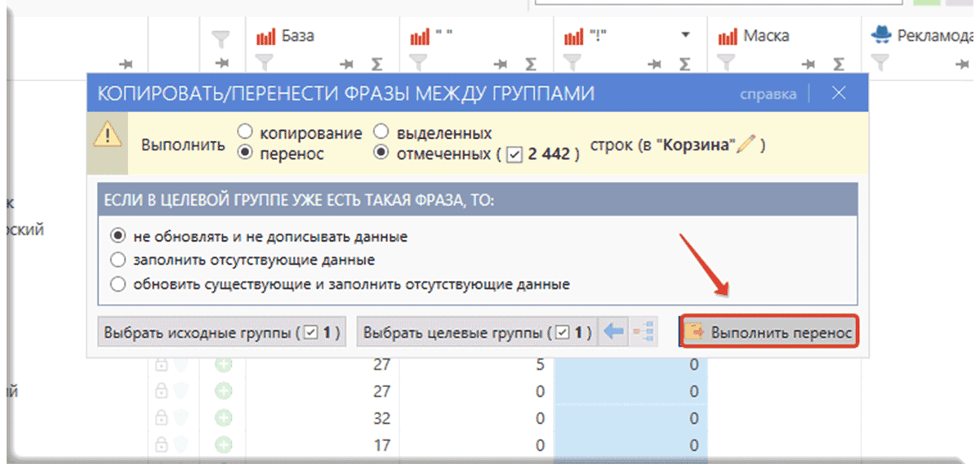Viewport: 980px width, 464px height.
Task: Click the Маска column header
Action: pyautogui.click(x=766, y=37)
